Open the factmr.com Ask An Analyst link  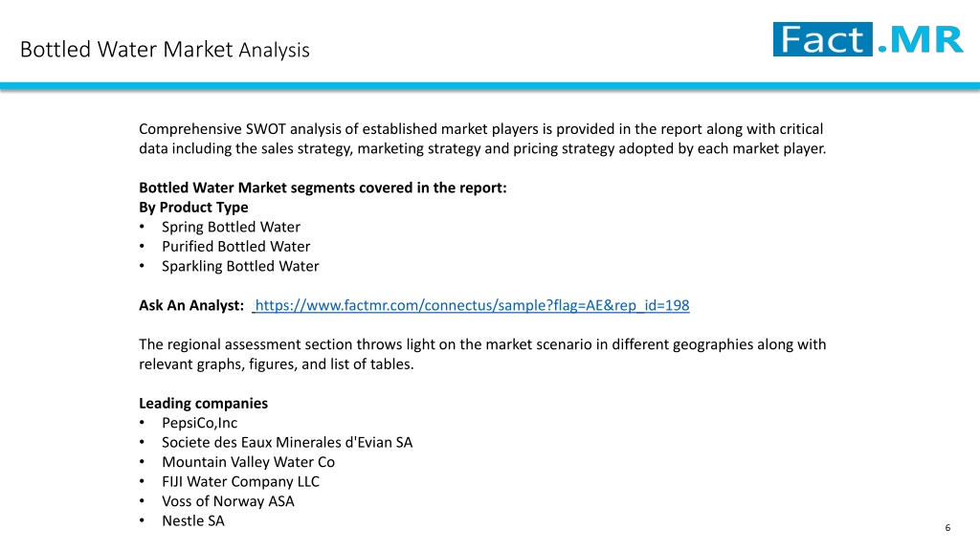pyautogui.click(x=472, y=305)
